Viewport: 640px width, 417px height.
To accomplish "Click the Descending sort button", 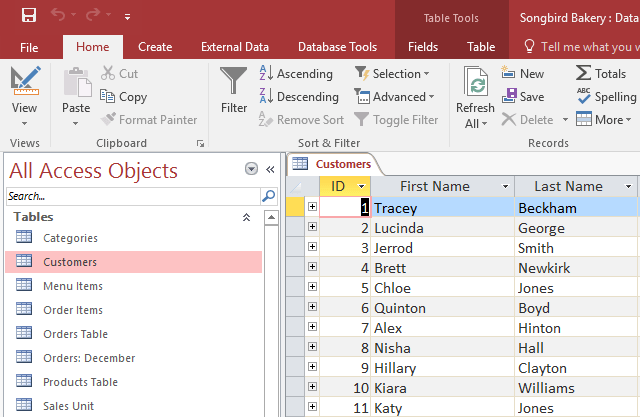I will coord(298,97).
